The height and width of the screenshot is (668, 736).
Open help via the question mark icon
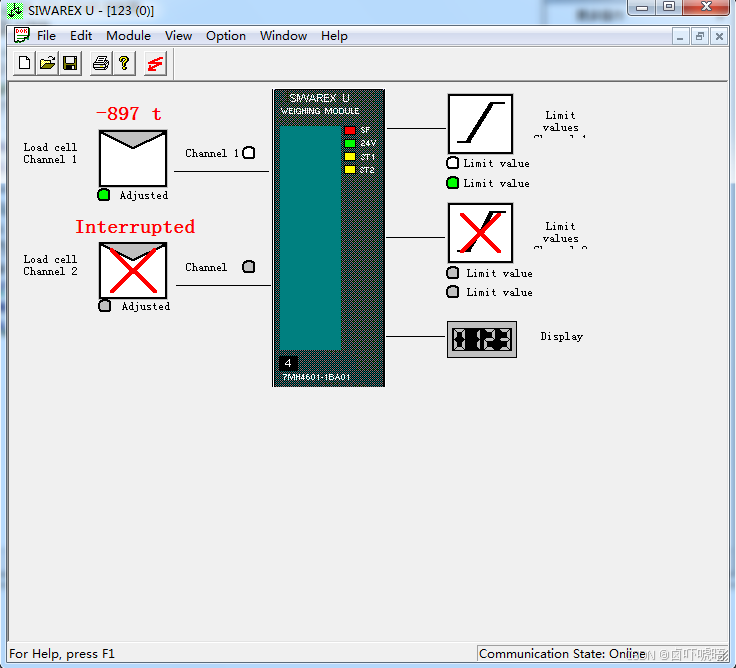pyautogui.click(x=124, y=63)
